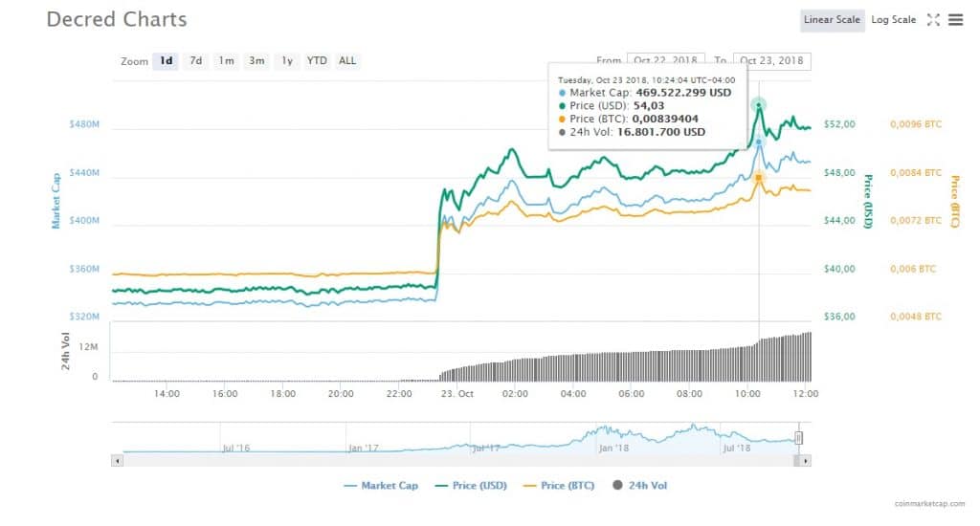Click green Price USD point marker
Viewport: 980px width, 526px height.
[x=759, y=104]
